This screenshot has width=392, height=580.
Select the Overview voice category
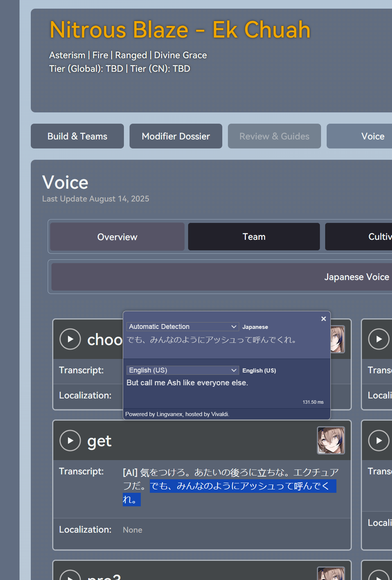[117, 237]
